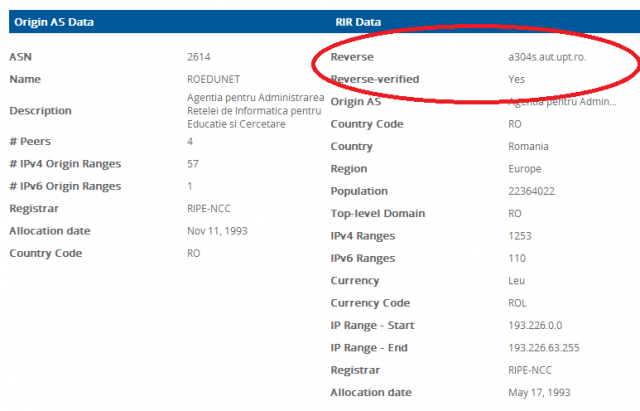Click the 'Description' label
640x411 pixels.
click(x=40, y=111)
